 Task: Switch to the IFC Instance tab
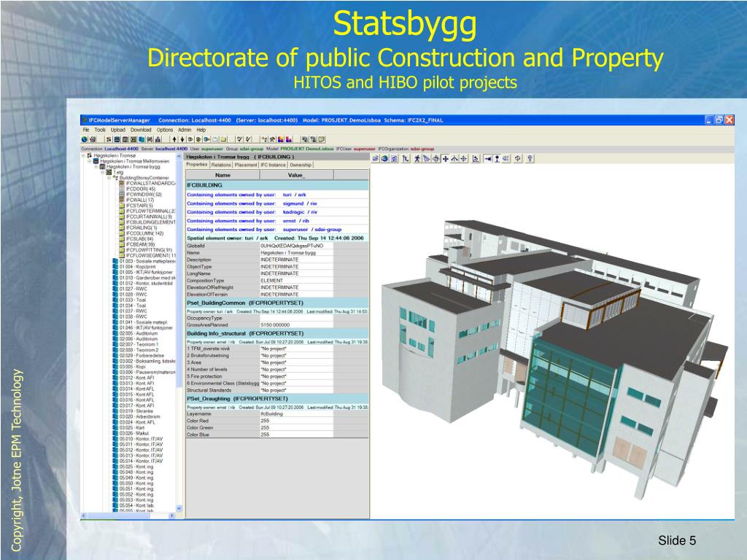click(274, 165)
